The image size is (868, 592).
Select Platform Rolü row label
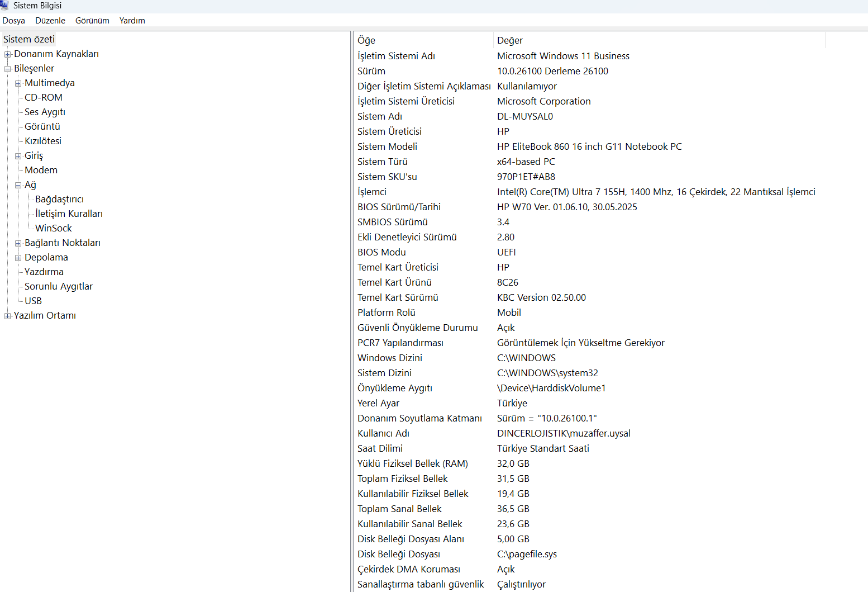[x=387, y=312]
